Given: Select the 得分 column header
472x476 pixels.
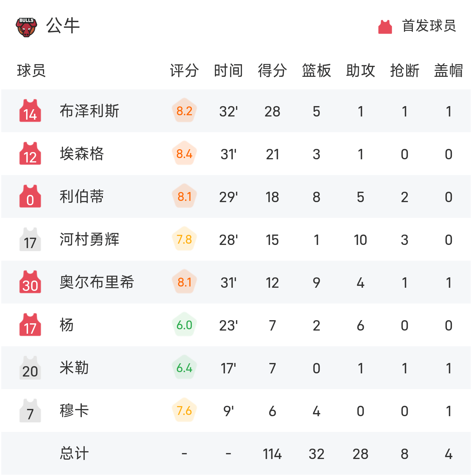Looking at the screenshot, I should coord(272,71).
